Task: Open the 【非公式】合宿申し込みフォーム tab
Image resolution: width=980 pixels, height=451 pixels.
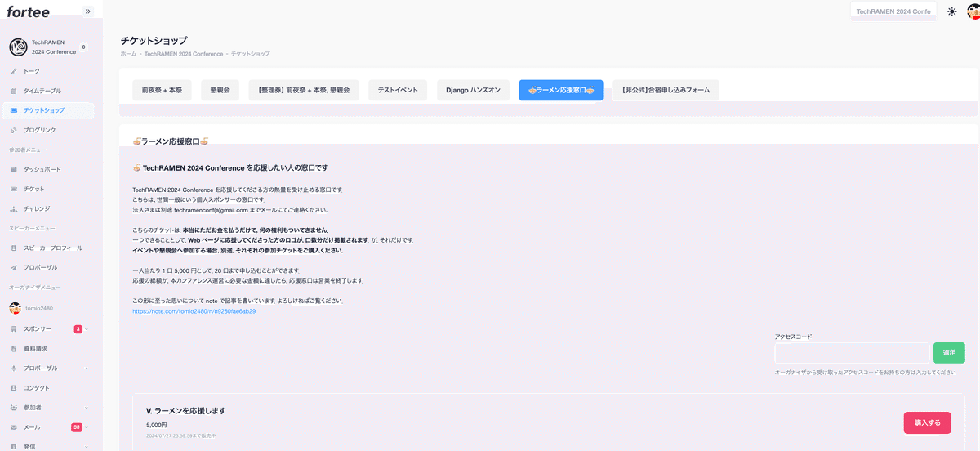Action: [666, 90]
